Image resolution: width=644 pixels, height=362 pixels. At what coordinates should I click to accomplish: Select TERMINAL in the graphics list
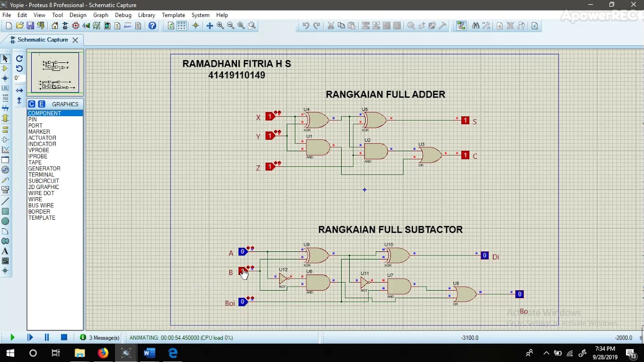tap(55, 174)
